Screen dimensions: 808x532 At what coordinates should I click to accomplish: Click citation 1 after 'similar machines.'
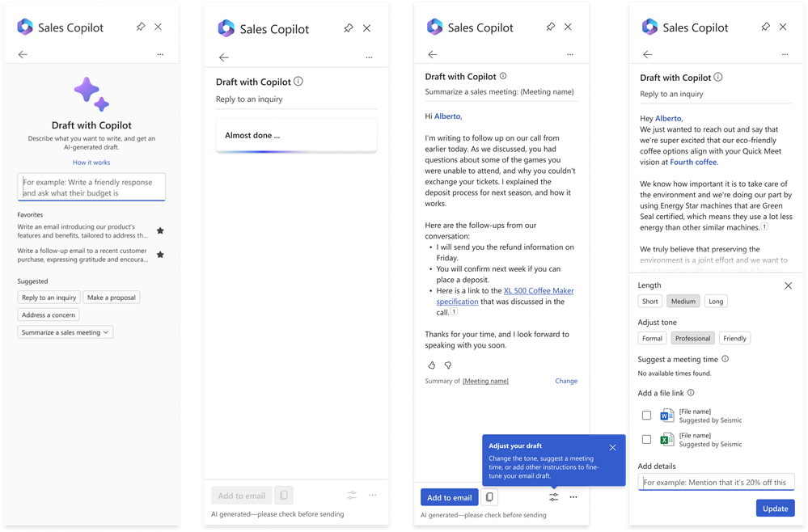pos(764,226)
